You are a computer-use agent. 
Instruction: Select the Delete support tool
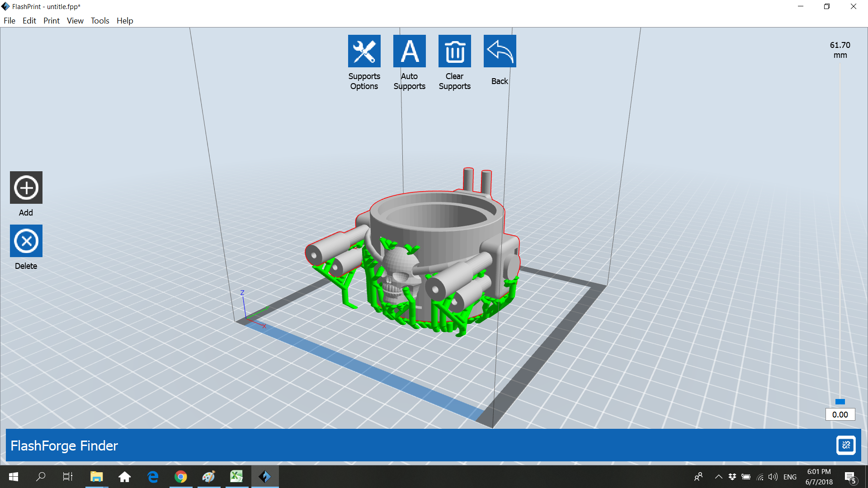tap(26, 241)
